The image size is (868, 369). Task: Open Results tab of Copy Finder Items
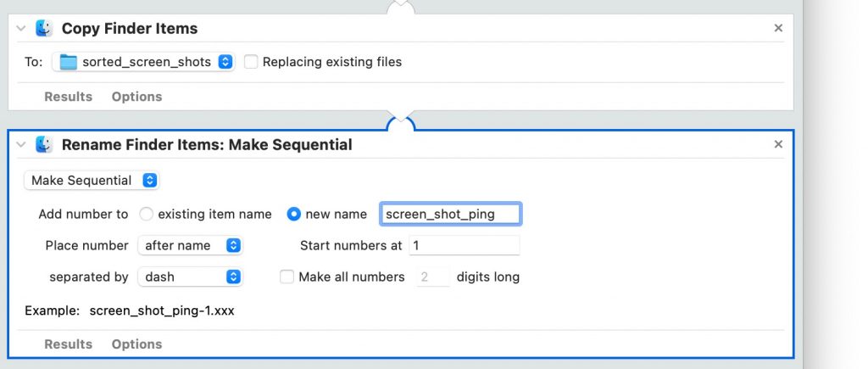tap(68, 97)
